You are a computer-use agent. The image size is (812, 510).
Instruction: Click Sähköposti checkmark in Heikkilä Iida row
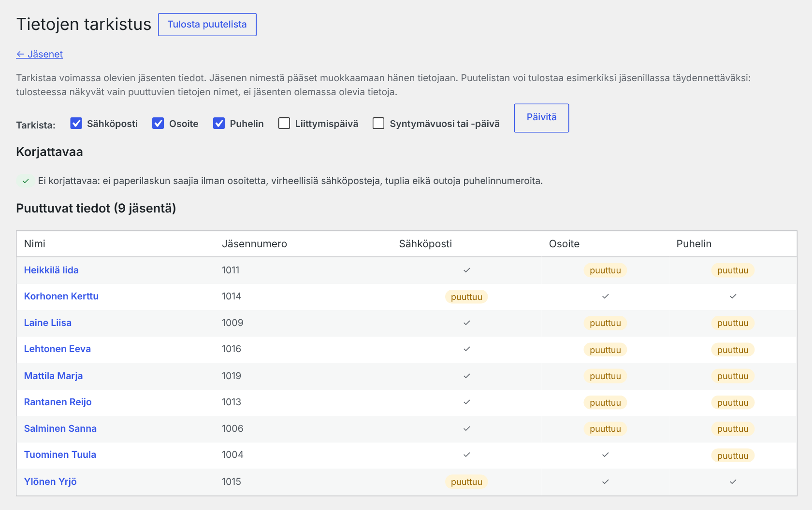(x=466, y=270)
